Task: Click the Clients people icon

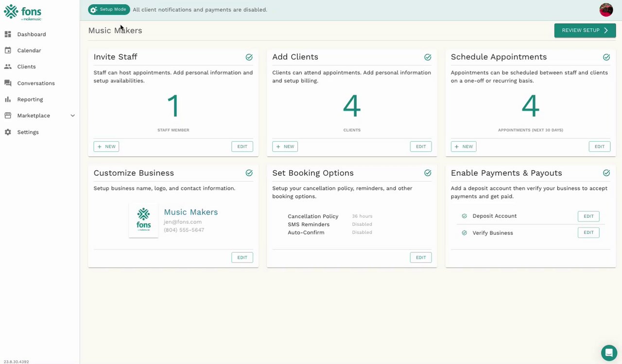Action: click(8, 66)
